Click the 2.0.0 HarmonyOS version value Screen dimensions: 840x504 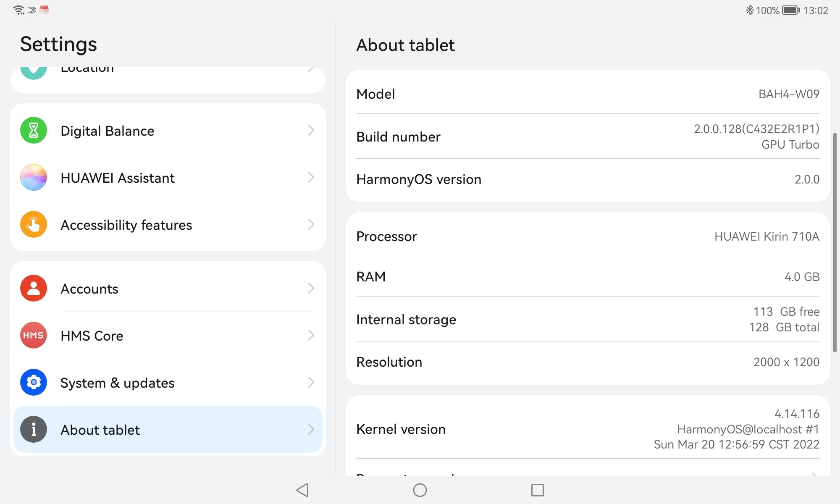click(x=807, y=179)
